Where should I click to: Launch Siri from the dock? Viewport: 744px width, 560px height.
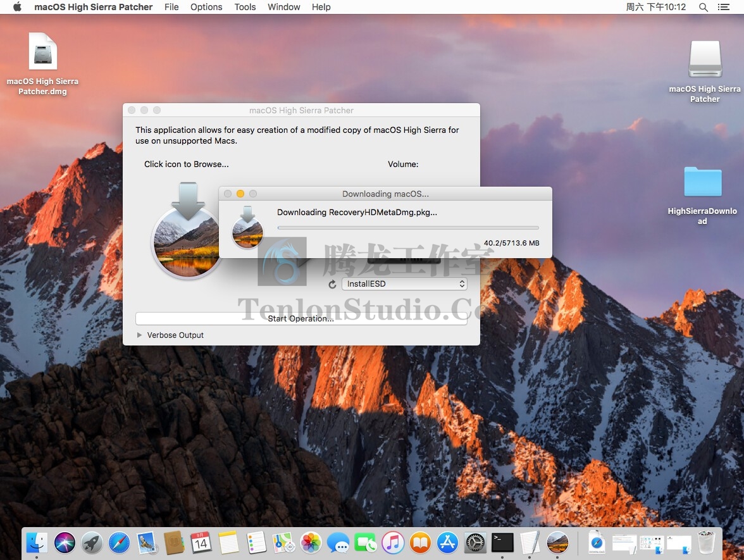click(x=65, y=542)
